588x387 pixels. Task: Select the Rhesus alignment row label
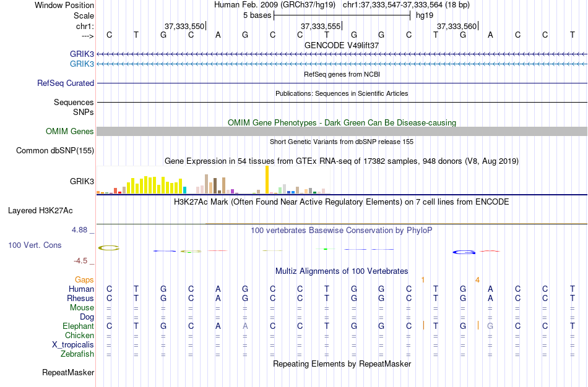coord(80,298)
